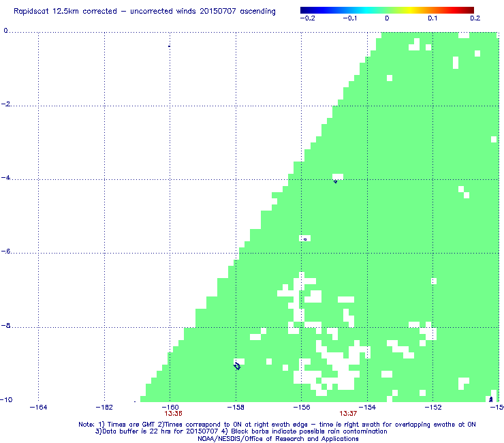This screenshot has height=443, width=504.
Task: Click the '-2' latitude axis label
Action: point(5,104)
